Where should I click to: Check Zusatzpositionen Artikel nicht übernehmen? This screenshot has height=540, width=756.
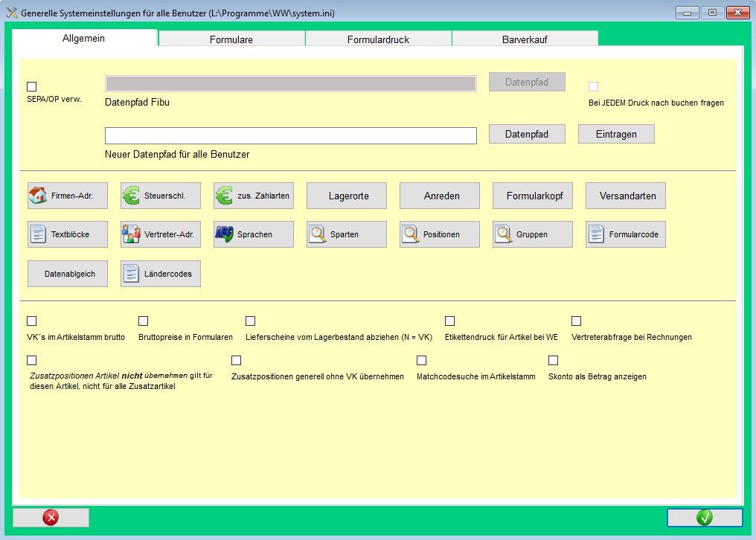coord(32,361)
